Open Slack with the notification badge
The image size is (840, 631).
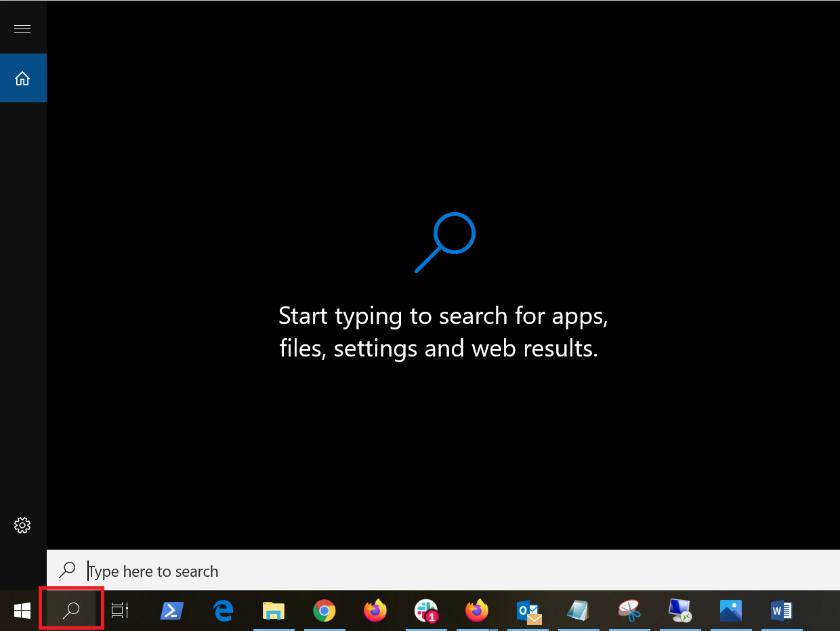tap(426, 611)
